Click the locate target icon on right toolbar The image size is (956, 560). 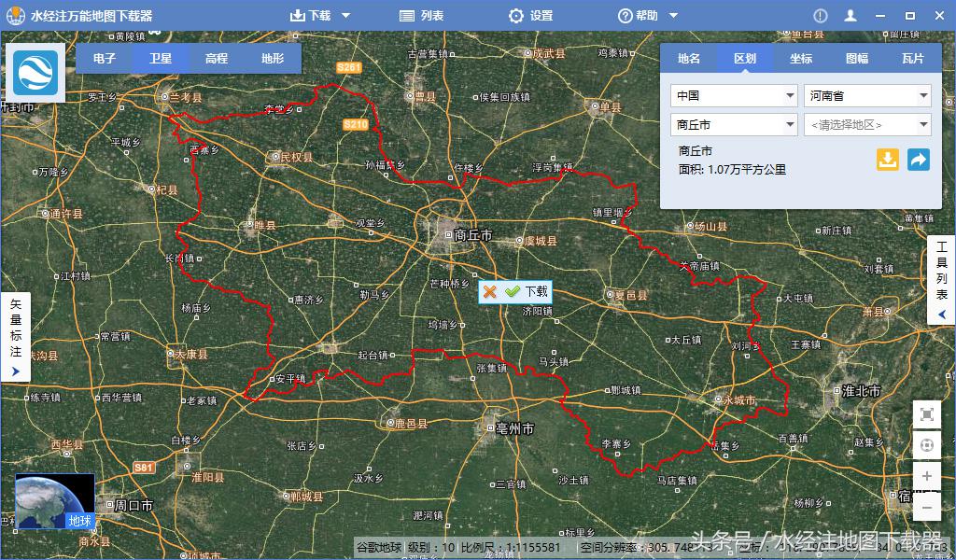(927, 445)
